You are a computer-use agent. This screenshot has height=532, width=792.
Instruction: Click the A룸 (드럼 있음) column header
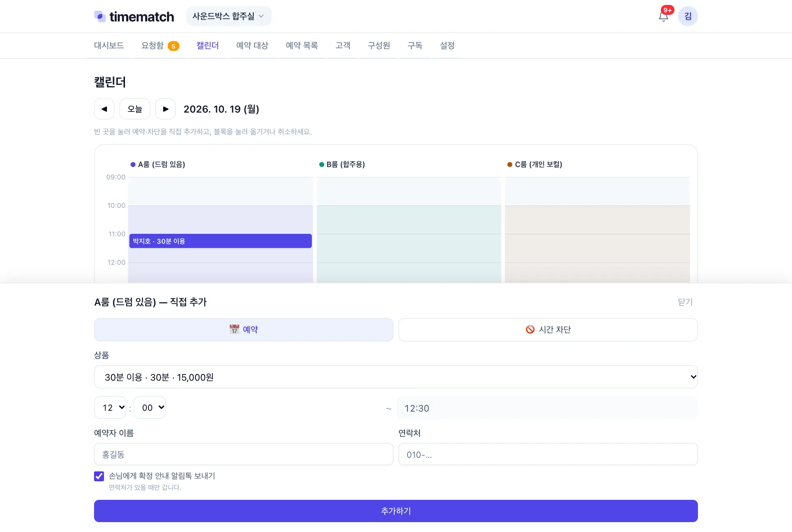[161, 165]
